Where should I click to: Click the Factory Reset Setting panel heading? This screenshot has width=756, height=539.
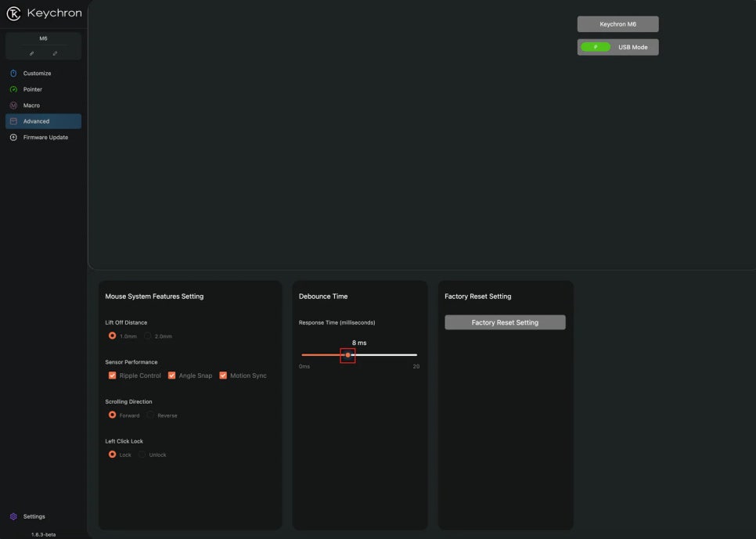click(478, 296)
